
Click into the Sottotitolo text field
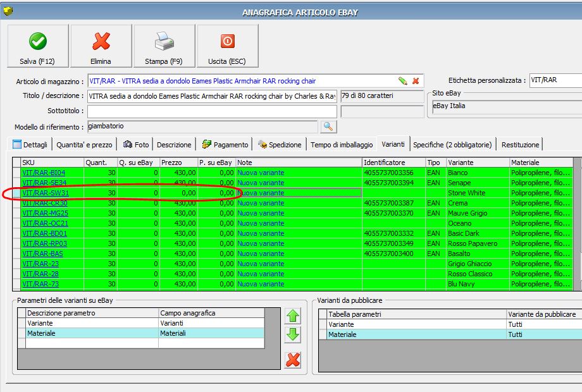(x=212, y=111)
